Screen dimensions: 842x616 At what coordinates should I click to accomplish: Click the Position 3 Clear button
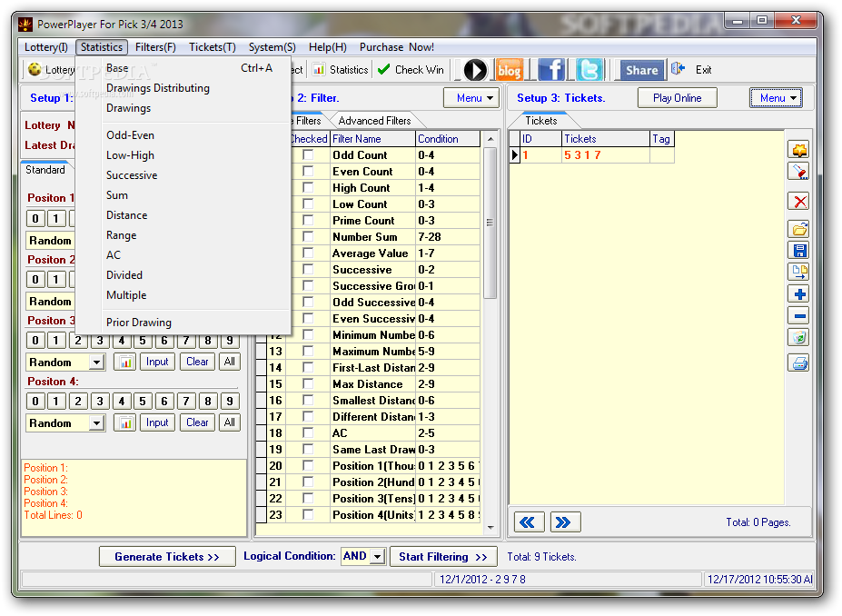(197, 362)
